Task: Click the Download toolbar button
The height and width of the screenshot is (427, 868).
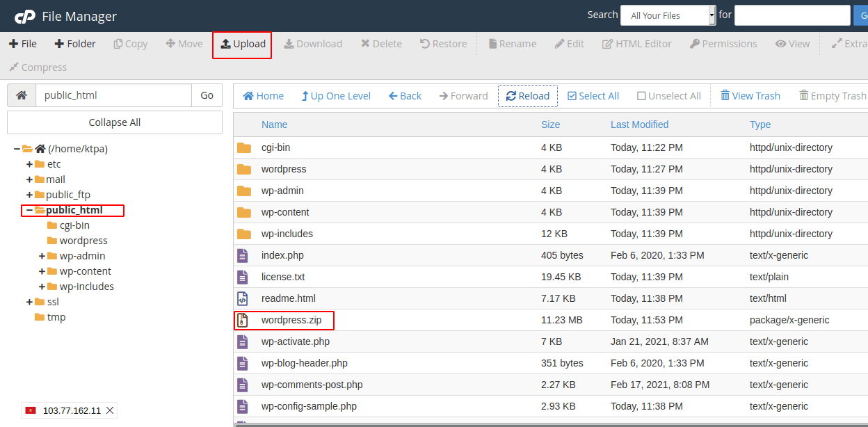Action: pos(313,44)
